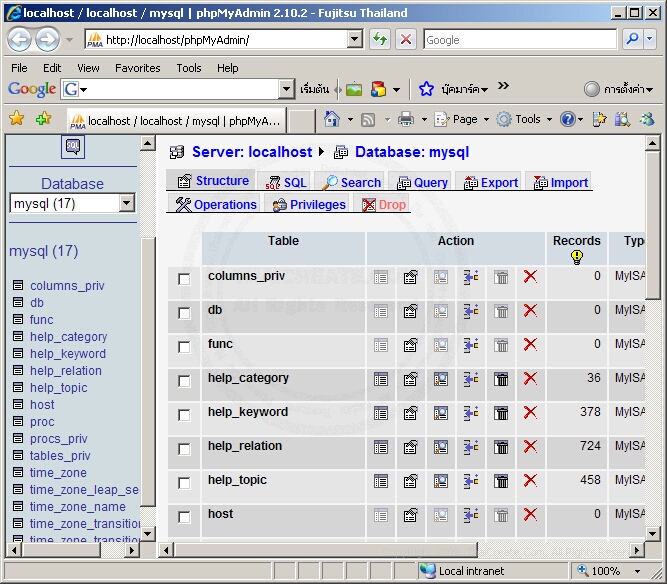Click the Google search input field
Image resolution: width=667 pixels, height=584 pixels.
(520, 40)
